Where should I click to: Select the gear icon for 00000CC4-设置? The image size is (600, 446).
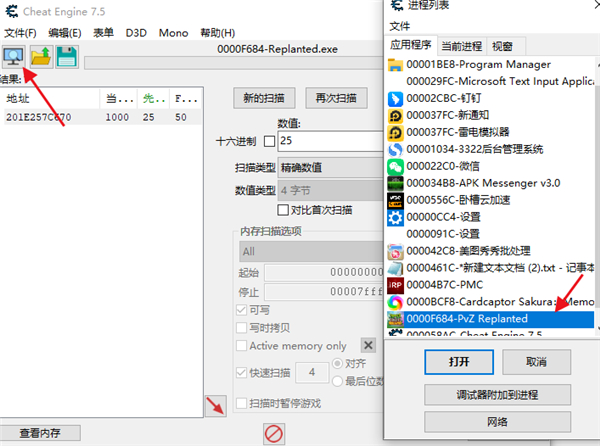(x=395, y=217)
